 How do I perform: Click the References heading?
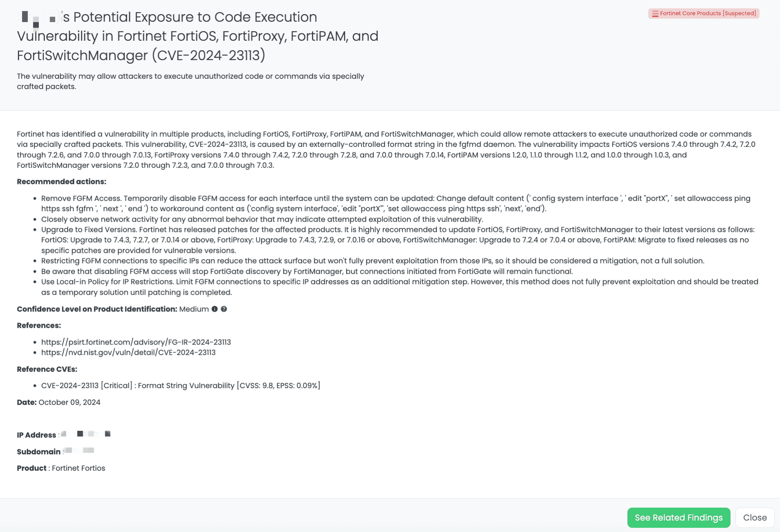point(39,326)
